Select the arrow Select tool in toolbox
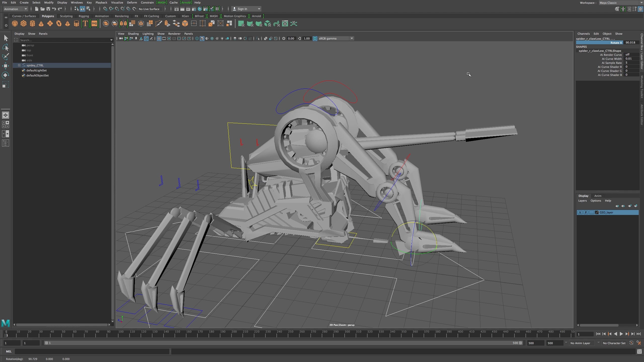This screenshot has height=362, width=644. 6,38
